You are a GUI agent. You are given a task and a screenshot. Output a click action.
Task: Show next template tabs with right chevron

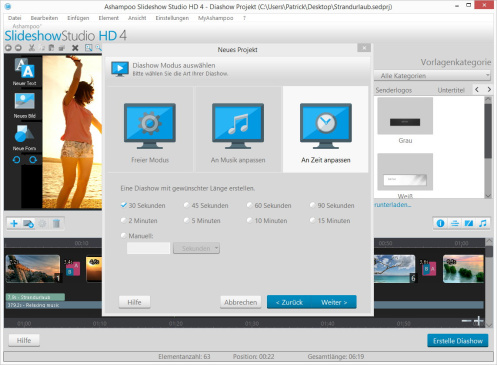click(489, 89)
